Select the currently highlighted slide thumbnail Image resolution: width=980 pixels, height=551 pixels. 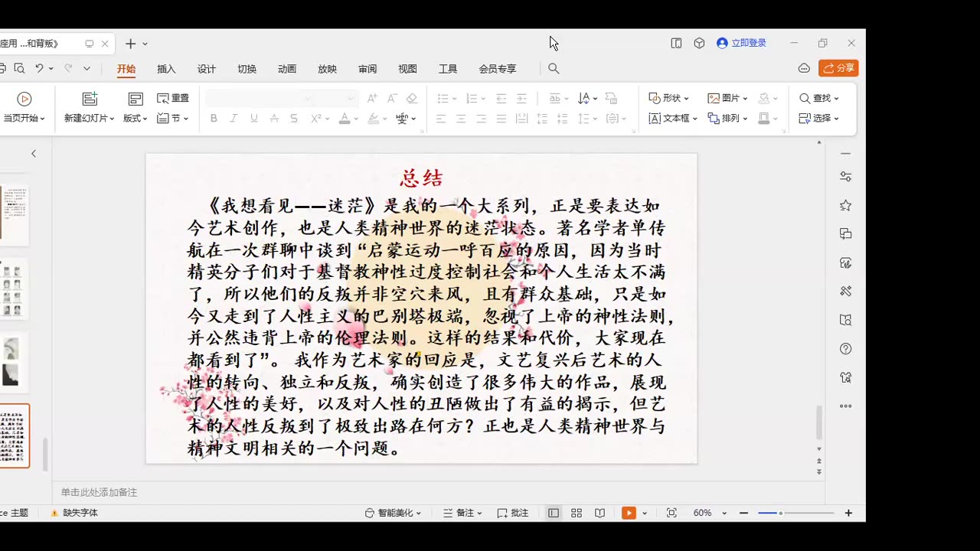(15, 435)
